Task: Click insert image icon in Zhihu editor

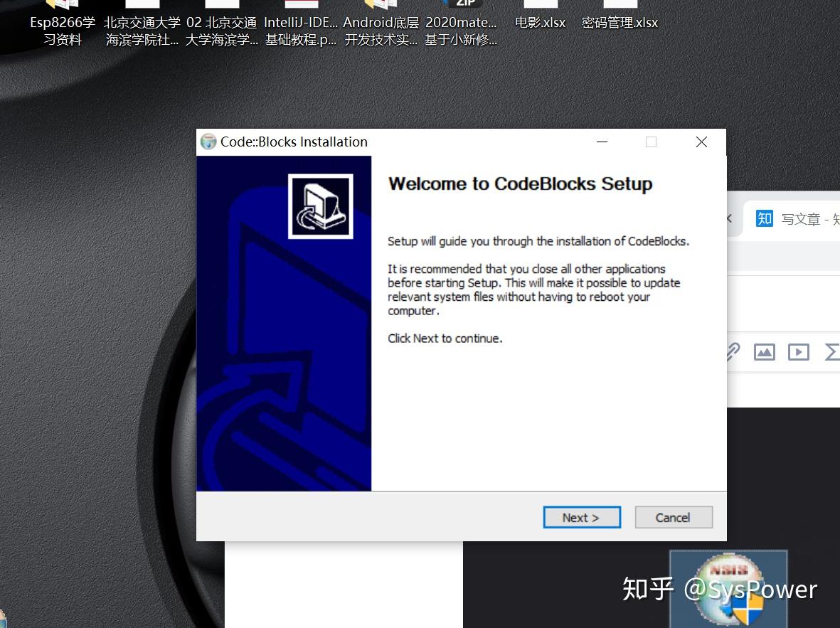Action: pyautogui.click(x=765, y=352)
